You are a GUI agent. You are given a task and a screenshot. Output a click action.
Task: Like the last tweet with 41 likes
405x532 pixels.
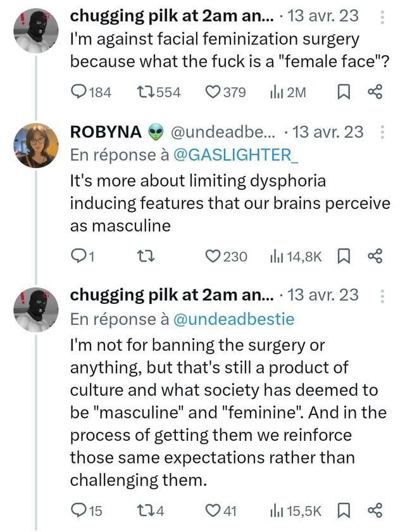213,510
